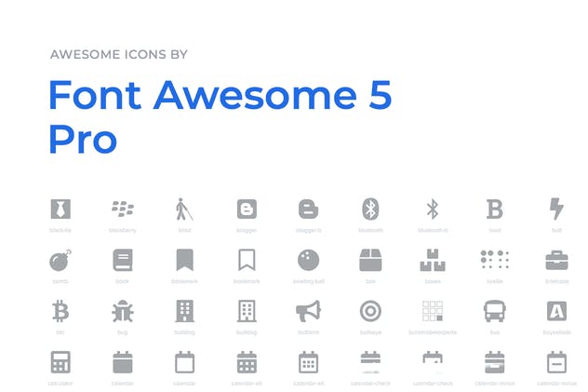Screen dimensions: 588x392
Task: Click the briefcase icon
Action: 556,260
